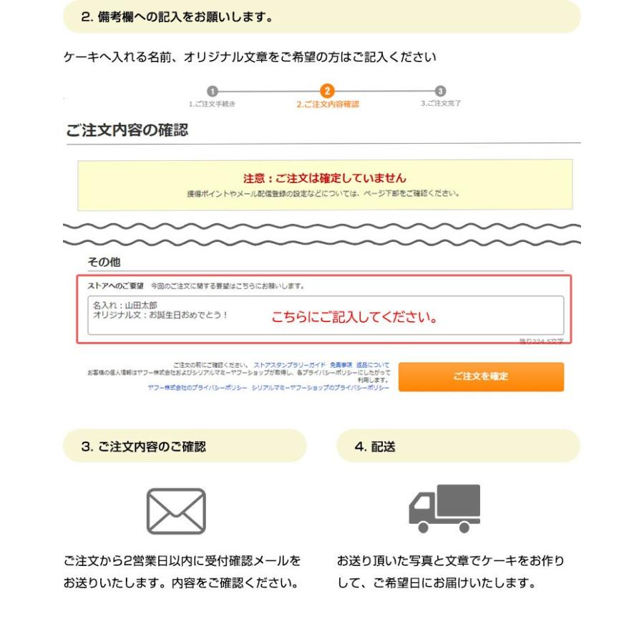Click the yellow 注意 notice box
Viewport: 644px width, 644px height.
pos(326,185)
